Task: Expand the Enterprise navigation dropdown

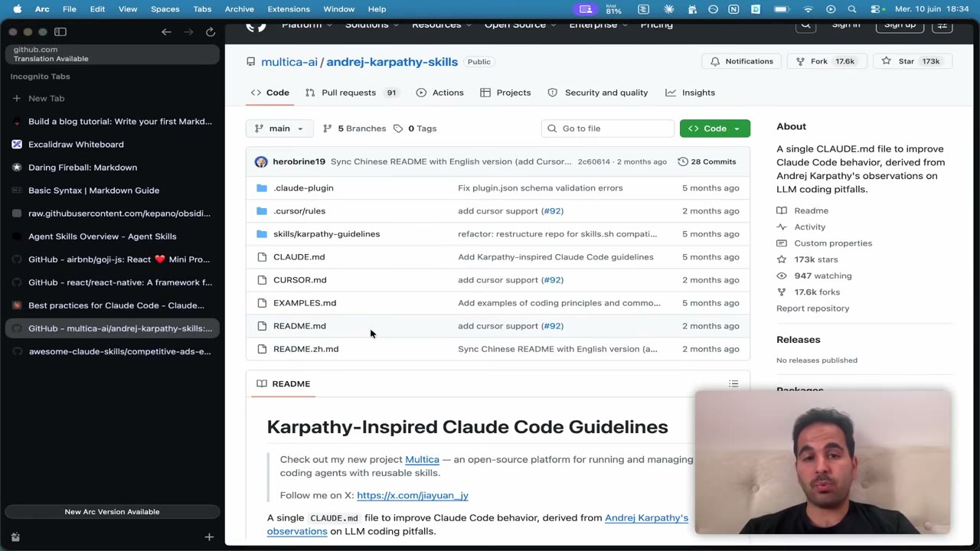Action: [598, 25]
